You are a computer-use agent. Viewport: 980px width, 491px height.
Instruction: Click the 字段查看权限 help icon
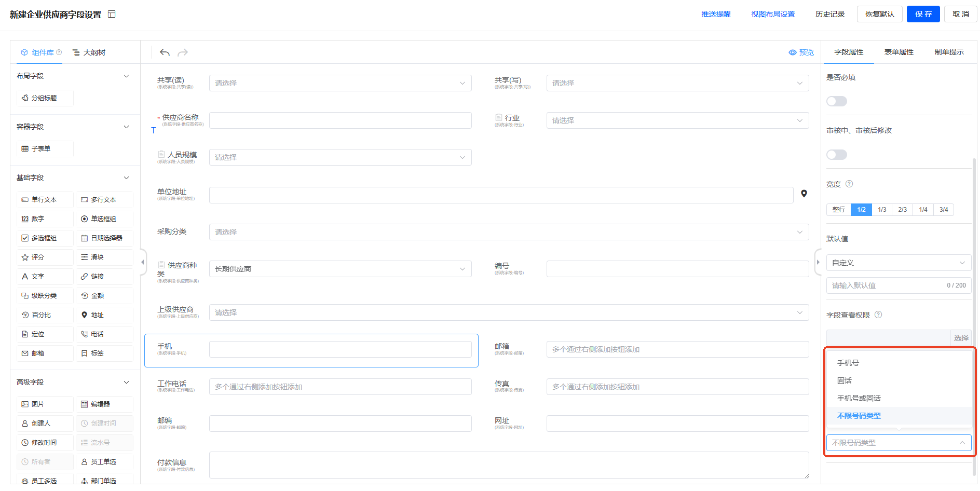coord(878,315)
